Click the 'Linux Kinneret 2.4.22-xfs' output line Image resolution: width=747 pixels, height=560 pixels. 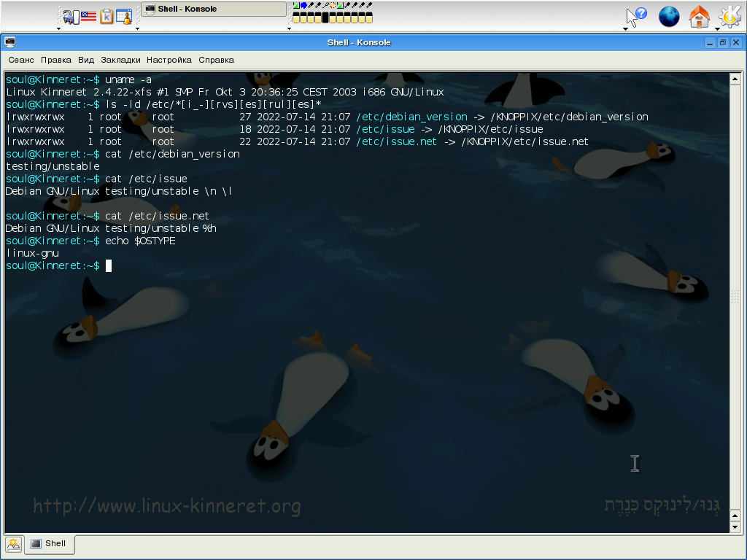click(x=225, y=92)
